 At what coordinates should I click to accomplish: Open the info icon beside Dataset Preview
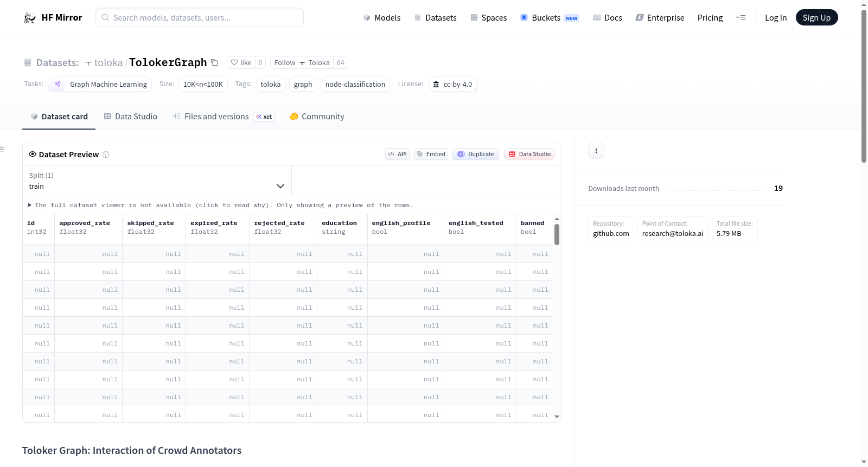coord(106,155)
